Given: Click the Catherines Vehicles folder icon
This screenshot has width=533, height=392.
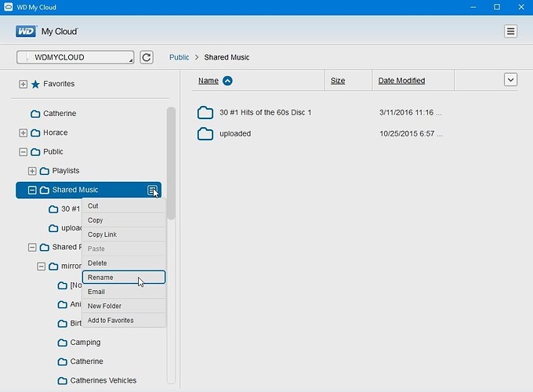Looking at the screenshot, I should tap(62, 380).
